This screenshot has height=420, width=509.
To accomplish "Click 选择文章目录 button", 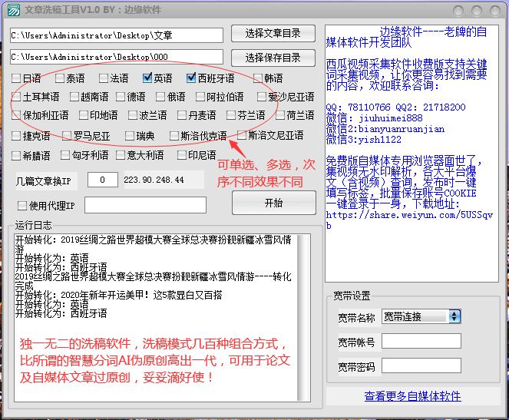I will [x=273, y=34].
